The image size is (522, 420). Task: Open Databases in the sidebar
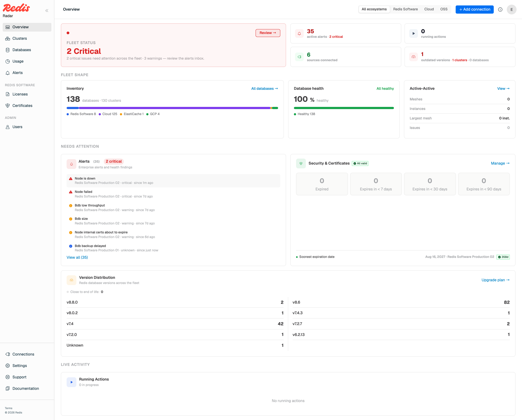point(27,50)
